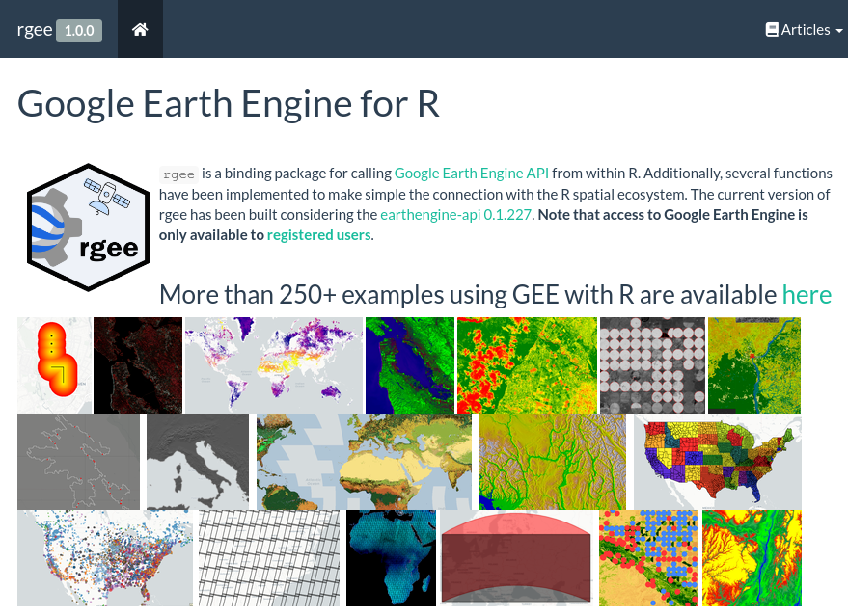Open the gray footprint grid thumbnail
The image size is (848, 616).
tap(269, 558)
